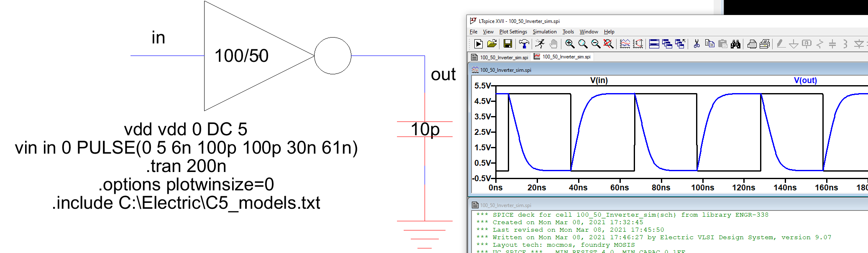Viewport: 868px width, 253px height.
Task: Click the print icon
Action: tap(752, 44)
